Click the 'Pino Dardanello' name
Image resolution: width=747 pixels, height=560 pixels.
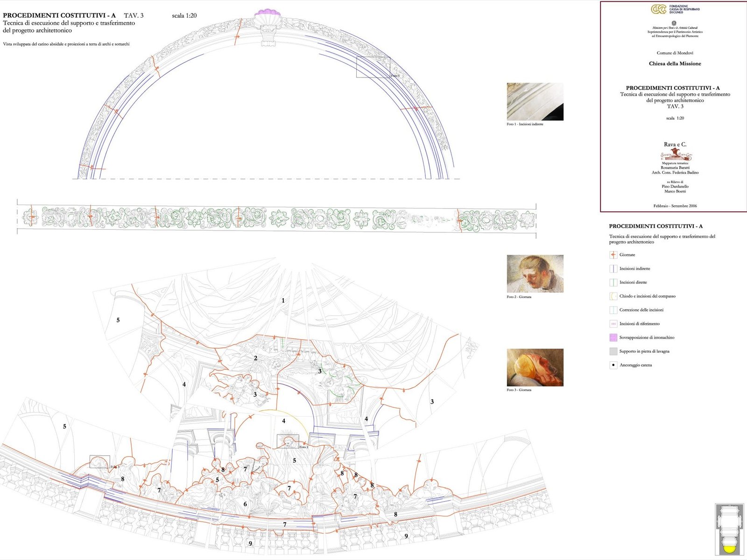tap(675, 186)
